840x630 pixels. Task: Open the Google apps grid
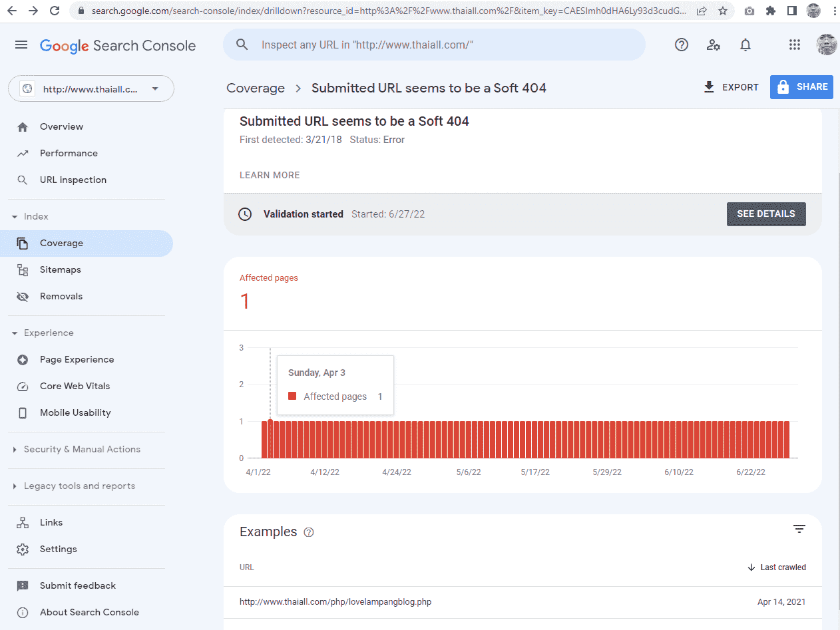pos(794,45)
